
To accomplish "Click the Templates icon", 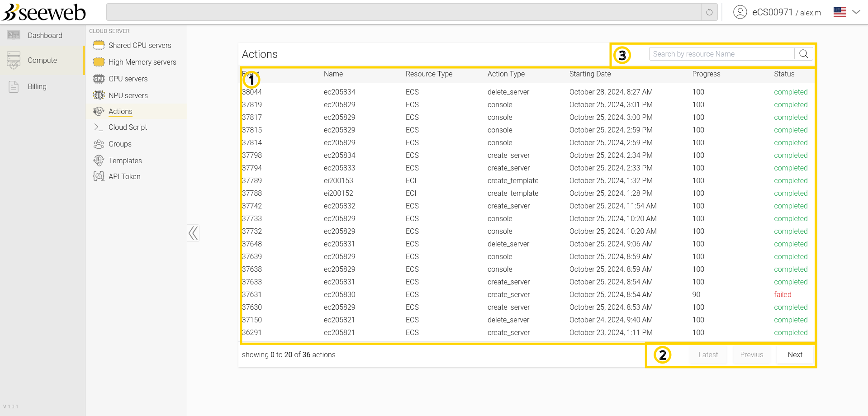I will (99, 161).
